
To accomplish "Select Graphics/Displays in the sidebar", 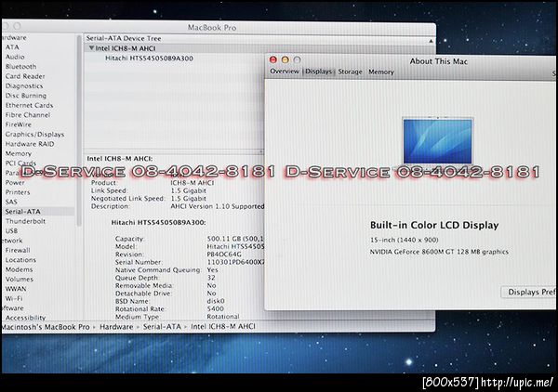I will click(34, 135).
